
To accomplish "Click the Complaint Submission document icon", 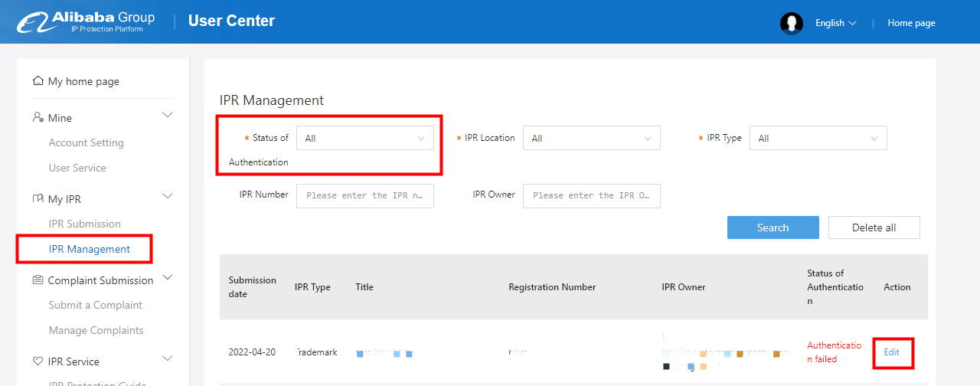I will pyautogui.click(x=38, y=280).
